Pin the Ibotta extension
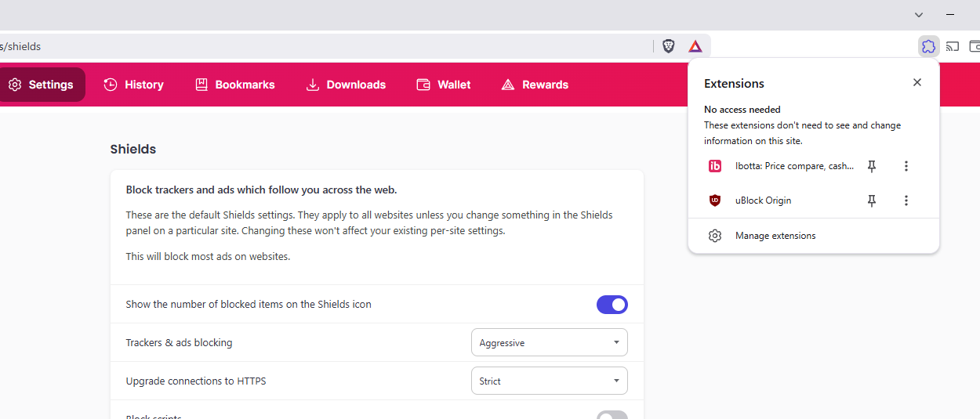The height and width of the screenshot is (419, 980). click(871, 166)
